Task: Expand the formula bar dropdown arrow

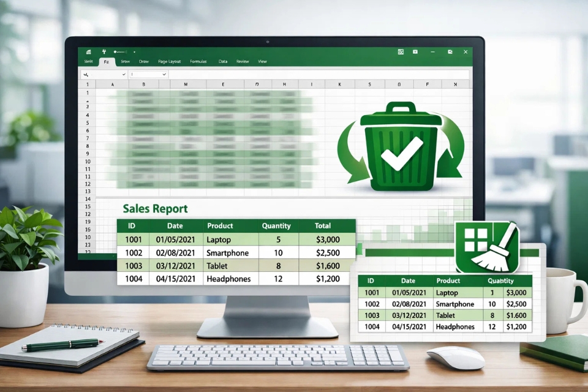Action: tap(164, 75)
